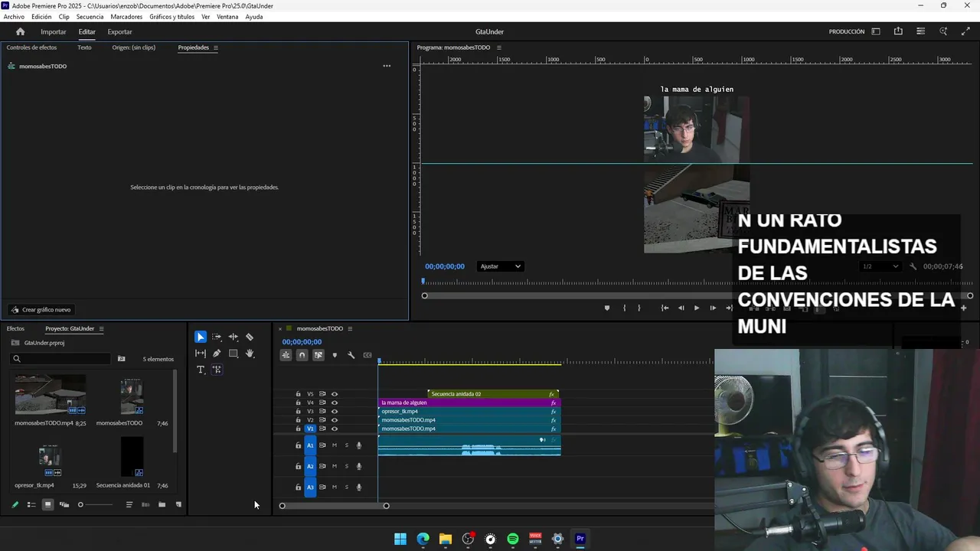Enable voice-over record on track A3

click(359, 487)
